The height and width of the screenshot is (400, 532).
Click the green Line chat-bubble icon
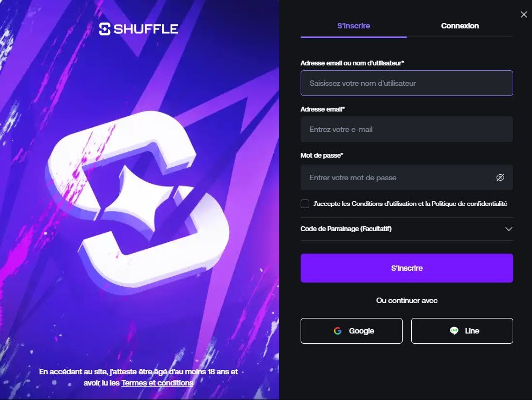click(454, 330)
